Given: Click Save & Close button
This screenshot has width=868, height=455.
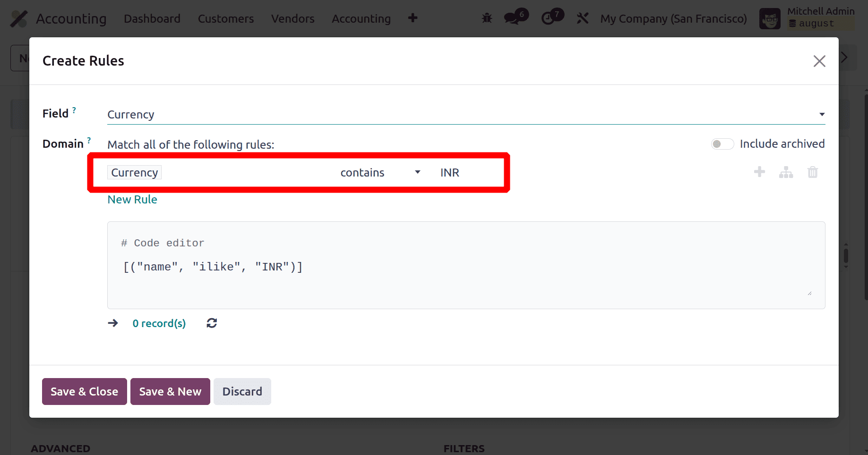Looking at the screenshot, I should [85, 391].
